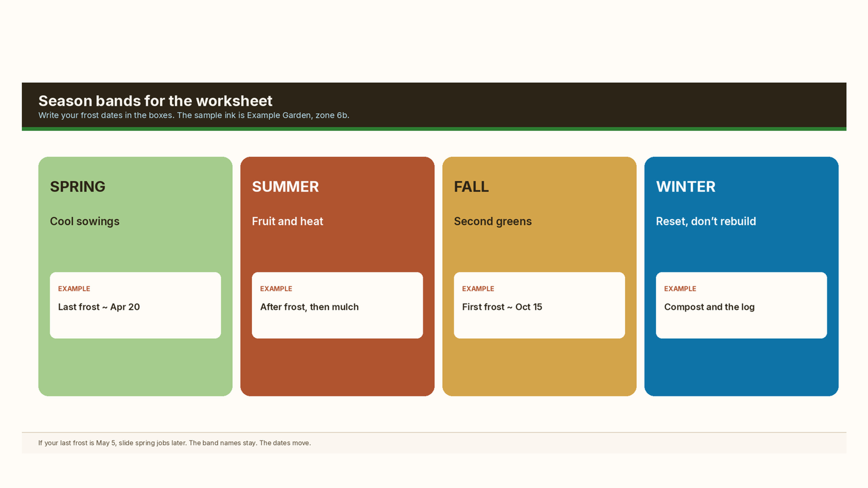
Task: Click the green stripe under the header
Action: point(434,129)
